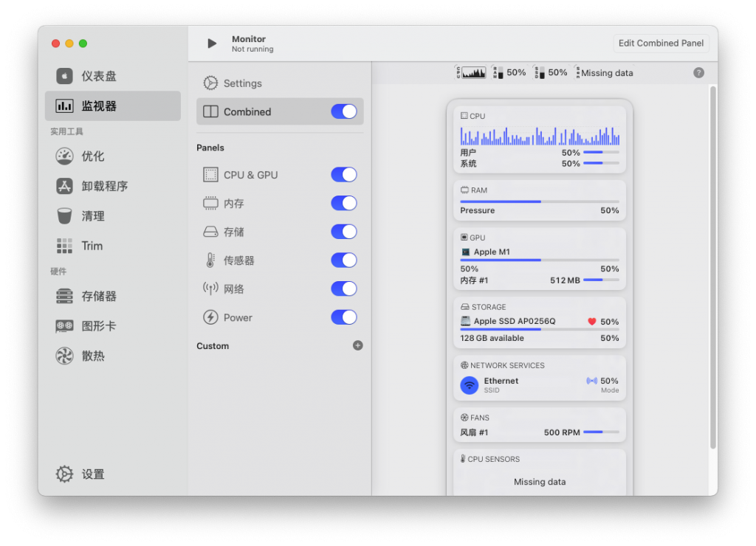
Task: Open the Settings row in monitor list
Action: [x=280, y=83]
